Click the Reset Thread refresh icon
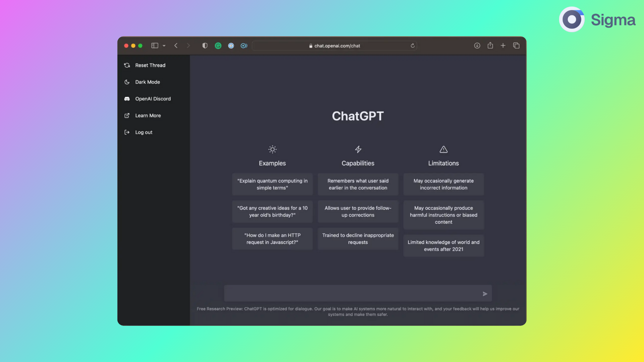 click(127, 65)
